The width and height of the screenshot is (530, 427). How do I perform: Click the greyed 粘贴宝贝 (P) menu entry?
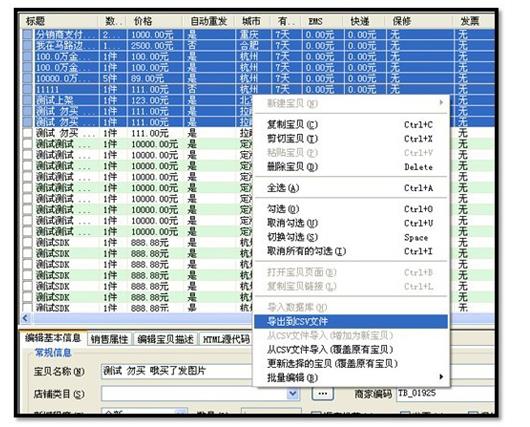tap(351, 153)
